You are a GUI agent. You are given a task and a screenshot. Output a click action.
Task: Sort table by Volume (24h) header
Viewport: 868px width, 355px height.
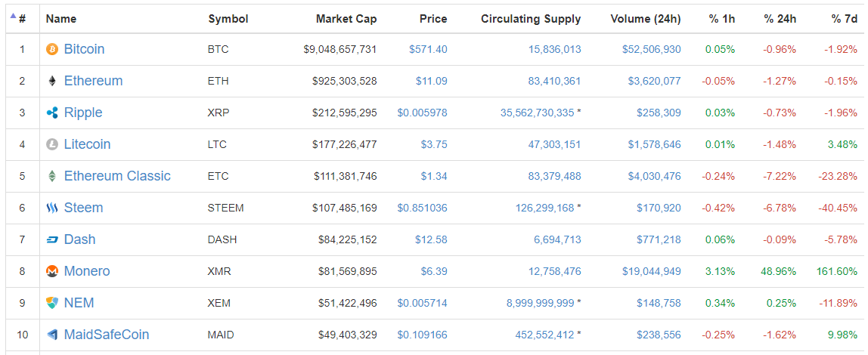[x=646, y=19]
